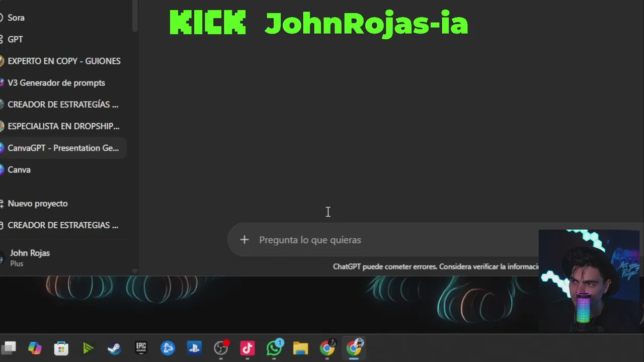Image resolution: width=644 pixels, height=362 pixels.
Task: Switch to the active Chrome window on taskbar
Action: click(354, 348)
